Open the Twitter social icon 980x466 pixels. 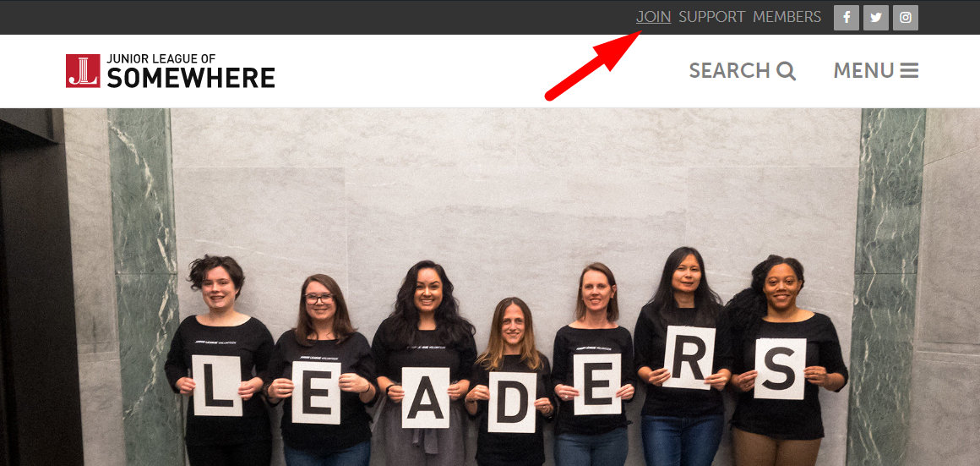[875, 18]
